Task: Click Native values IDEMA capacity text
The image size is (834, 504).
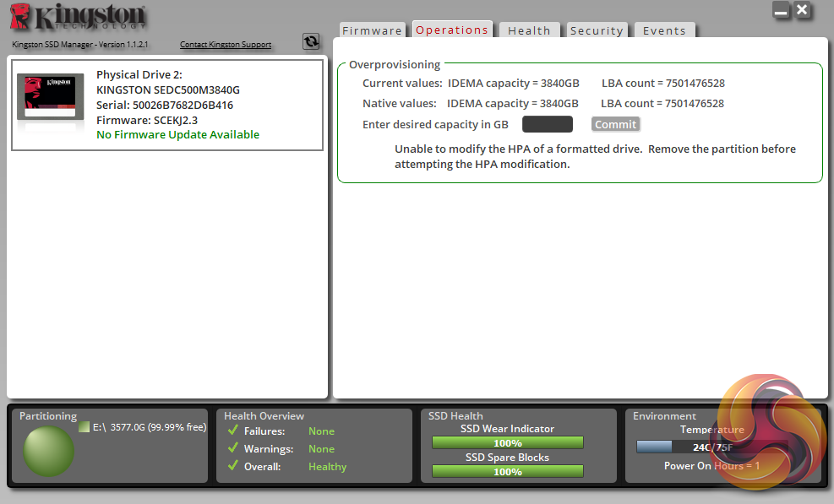Action: click(513, 104)
